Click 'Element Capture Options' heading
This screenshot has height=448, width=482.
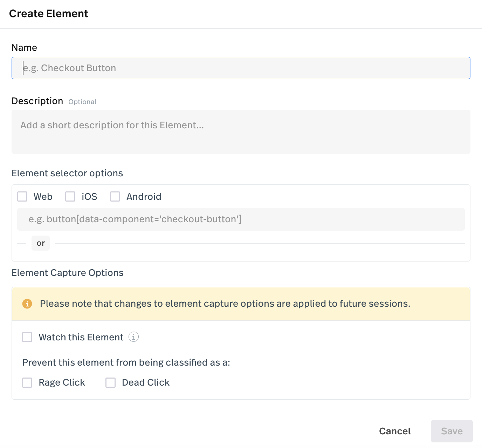tap(68, 273)
